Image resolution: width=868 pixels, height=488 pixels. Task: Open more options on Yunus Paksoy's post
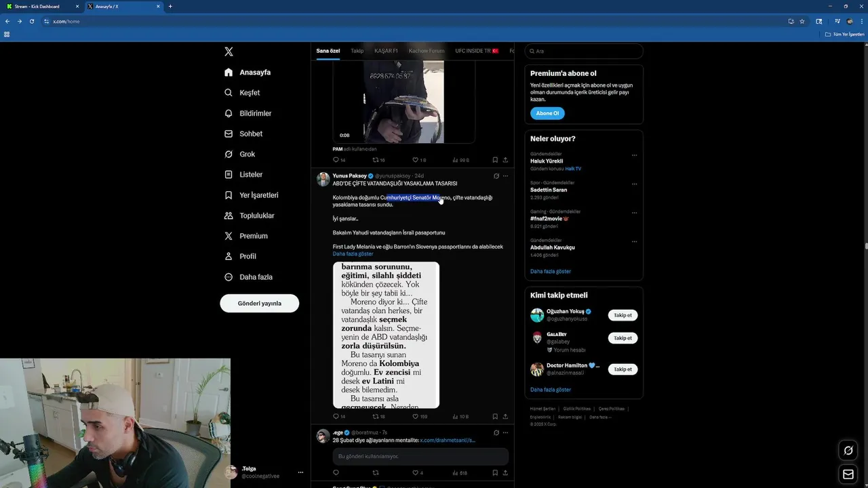tap(505, 176)
